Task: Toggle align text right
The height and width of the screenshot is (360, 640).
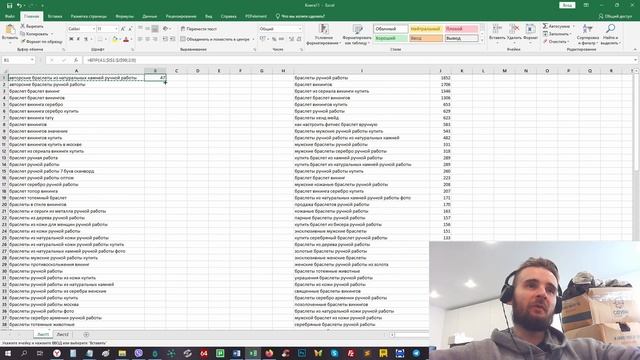Action: point(155,39)
